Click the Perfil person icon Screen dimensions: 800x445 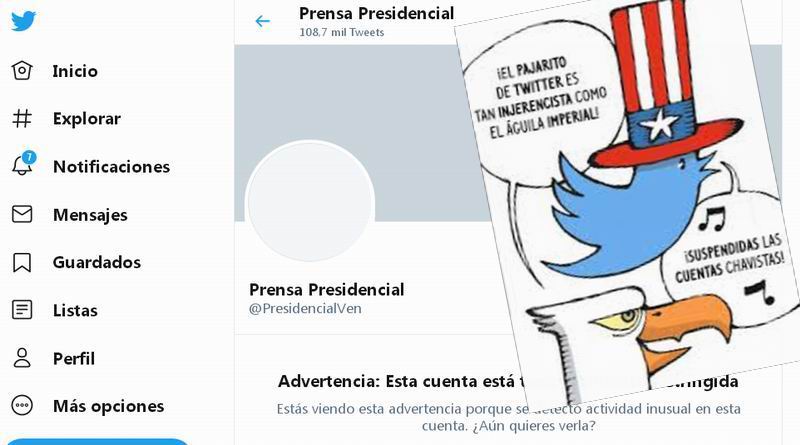(x=22, y=358)
